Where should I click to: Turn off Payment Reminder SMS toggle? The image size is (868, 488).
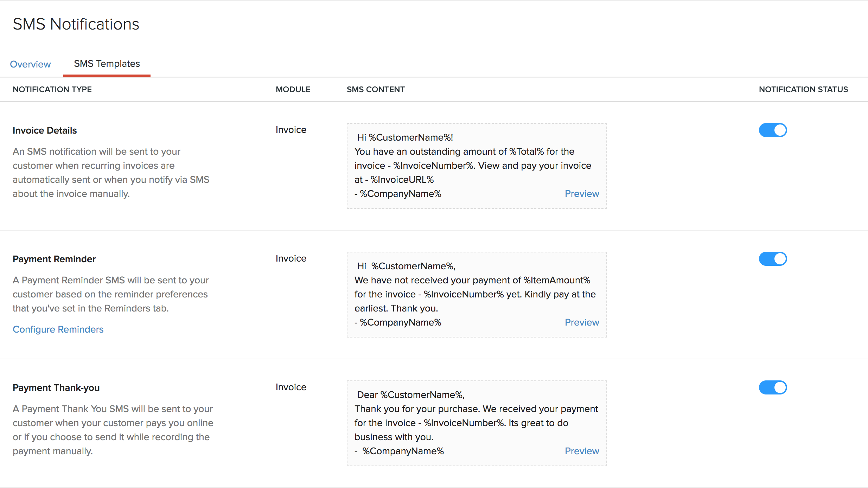pyautogui.click(x=772, y=259)
